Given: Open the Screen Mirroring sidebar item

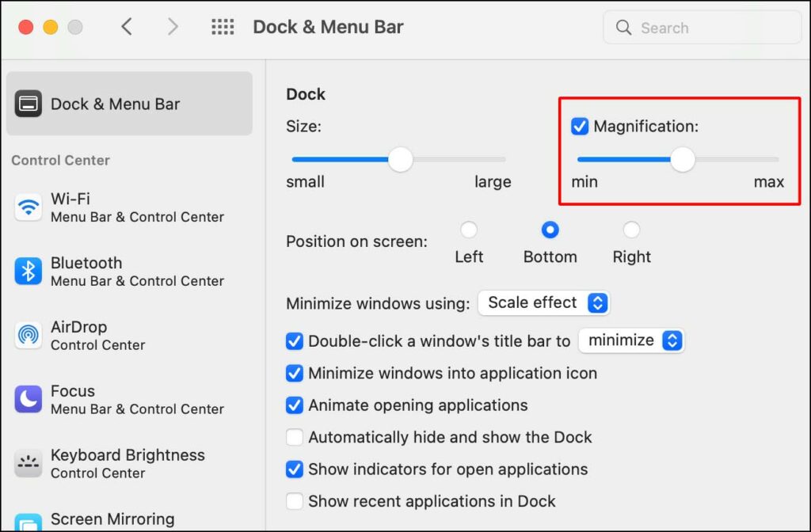Looking at the screenshot, I should tap(112, 519).
